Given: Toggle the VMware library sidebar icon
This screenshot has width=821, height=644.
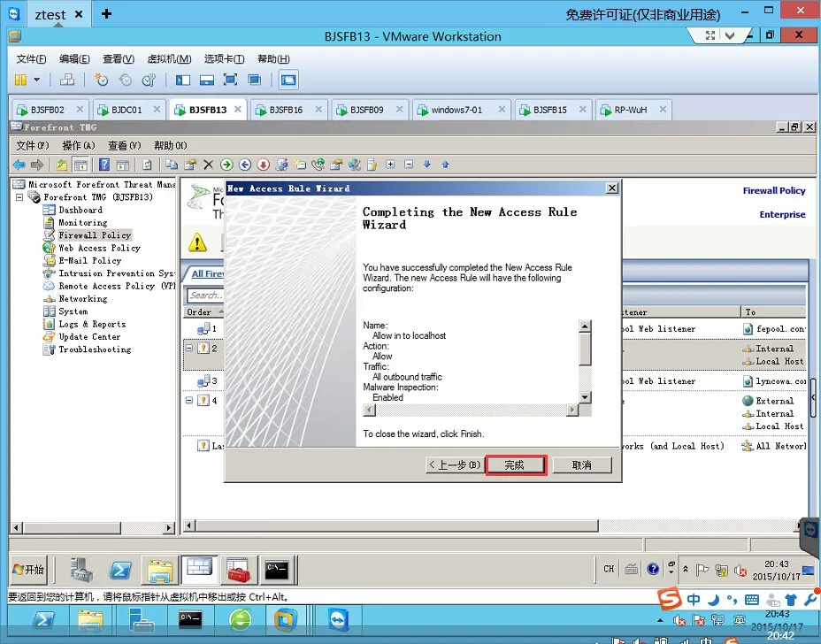Looking at the screenshot, I should pos(183,80).
